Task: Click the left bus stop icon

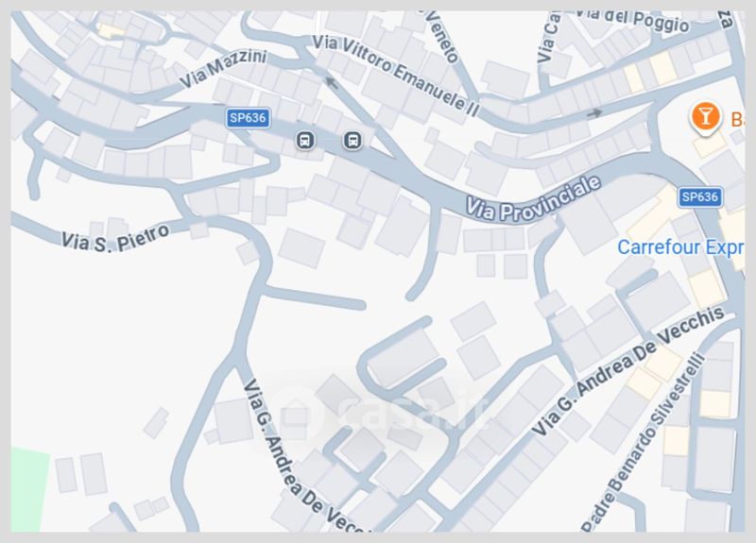Action: [x=304, y=140]
